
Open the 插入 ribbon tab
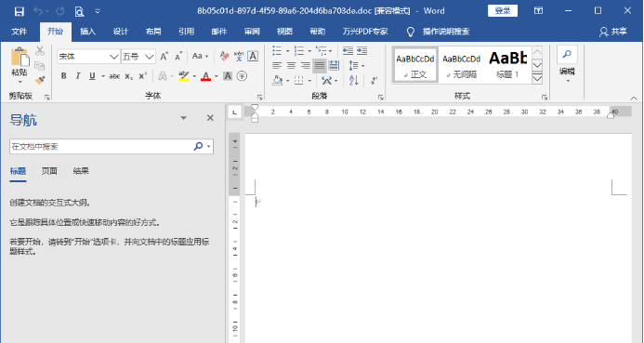[x=87, y=32]
